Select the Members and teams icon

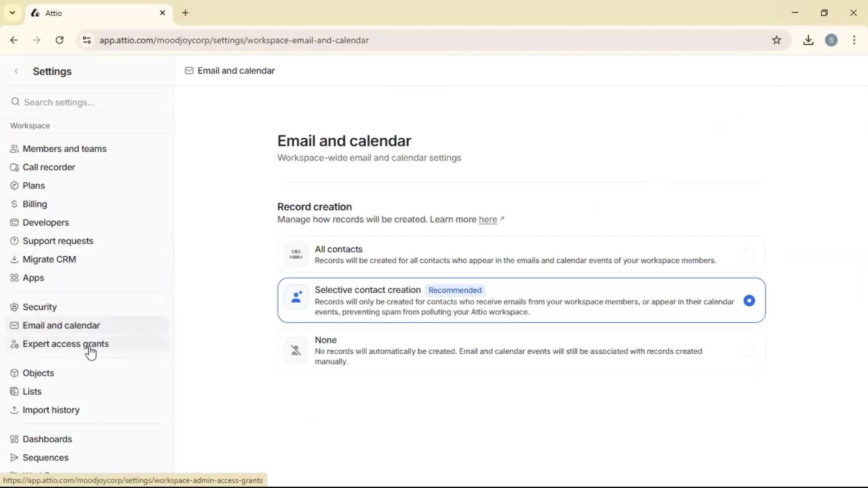[x=14, y=149]
